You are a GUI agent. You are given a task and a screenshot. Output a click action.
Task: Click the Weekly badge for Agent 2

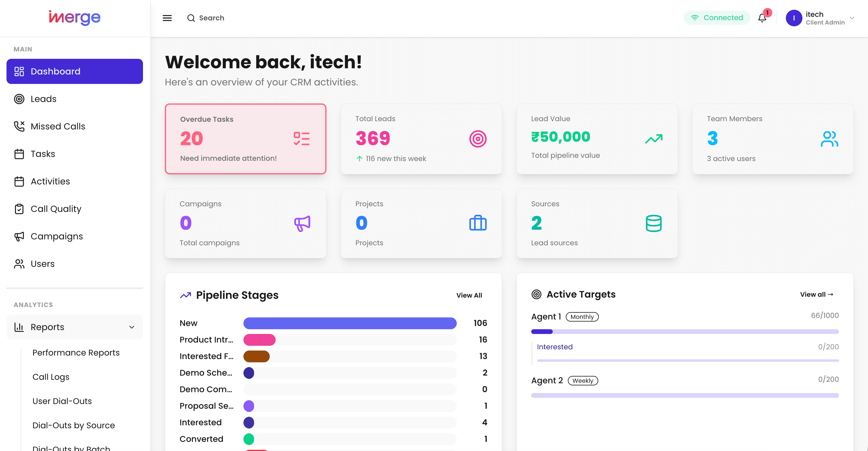tap(583, 381)
